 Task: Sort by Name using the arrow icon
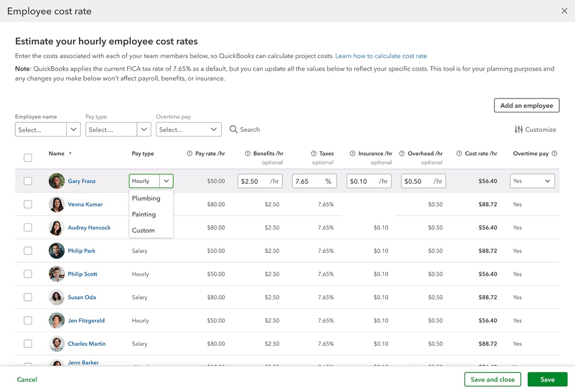[70, 154]
